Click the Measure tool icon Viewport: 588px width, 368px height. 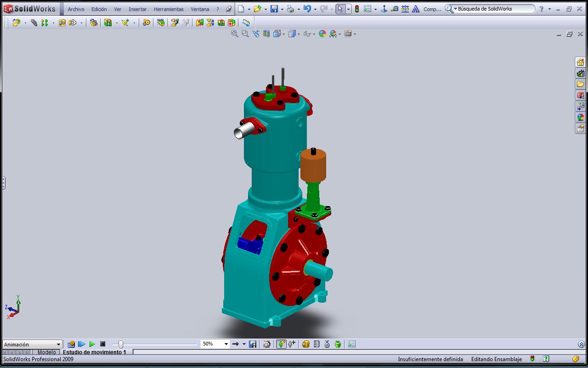click(x=394, y=9)
